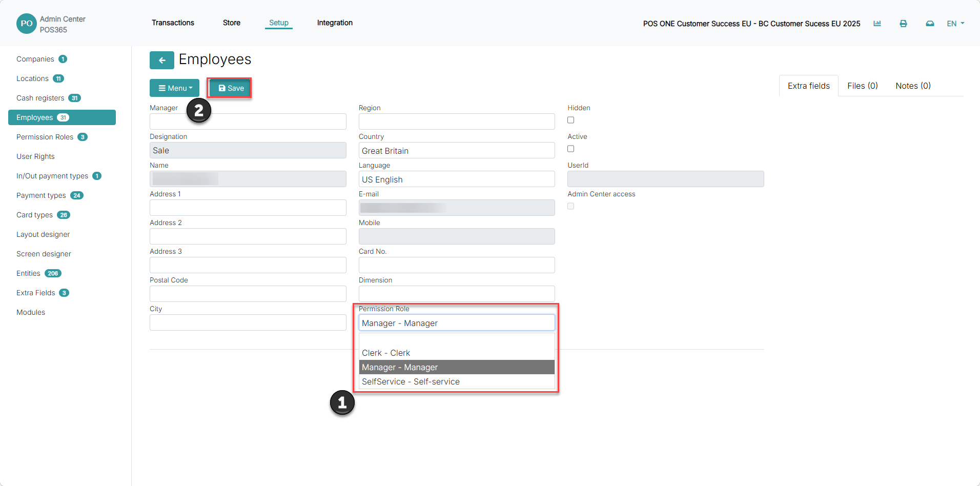This screenshot has width=980, height=486.
Task: Click the City input field
Action: click(x=248, y=322)
